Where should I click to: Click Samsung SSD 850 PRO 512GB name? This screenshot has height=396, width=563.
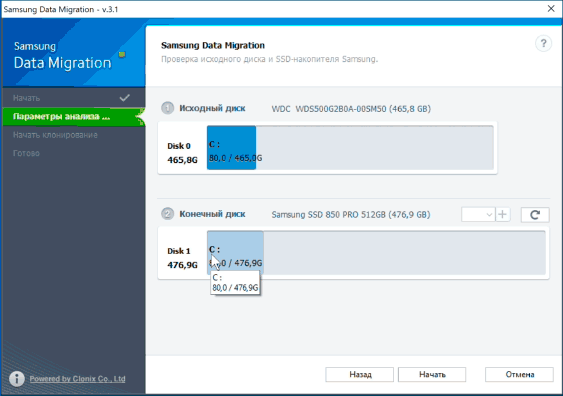coord(351,215)
